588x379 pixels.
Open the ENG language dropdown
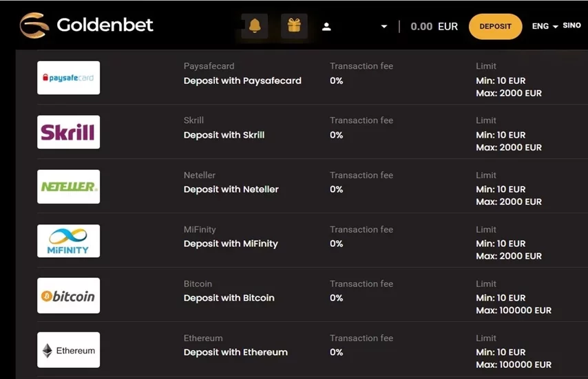click(545, 26)
